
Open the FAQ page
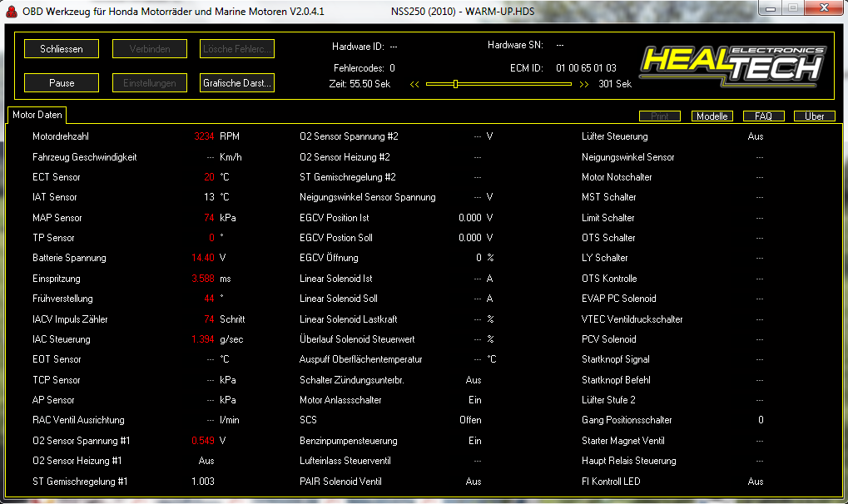click(763, 116)
